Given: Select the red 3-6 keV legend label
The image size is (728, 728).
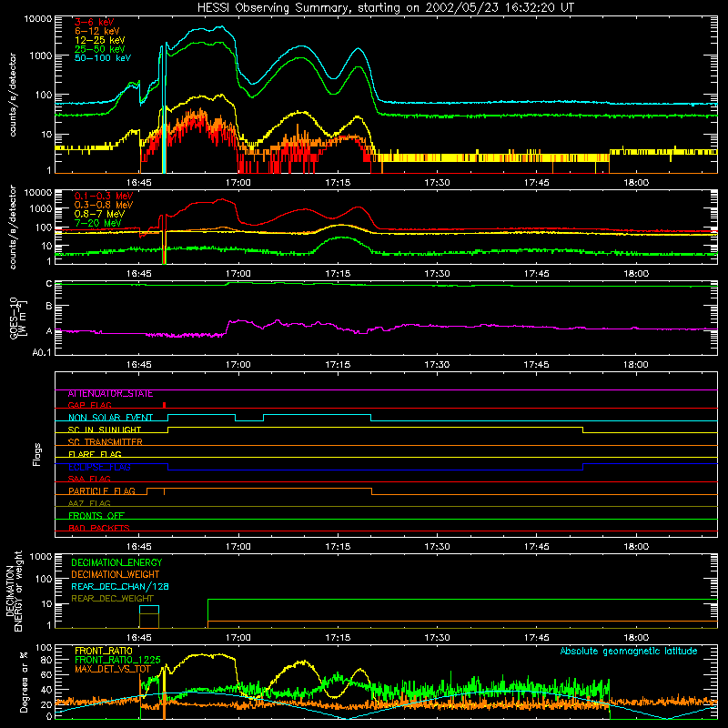Looking at the screenshot, I should pyautogui.click(x=94, y=22).
